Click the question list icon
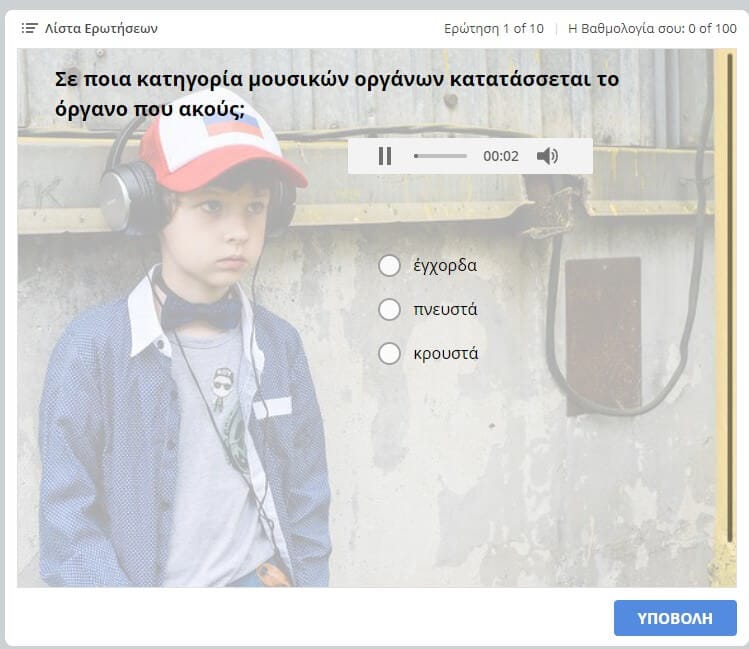Screen dimensions: 749x649 tap(29, 28)
